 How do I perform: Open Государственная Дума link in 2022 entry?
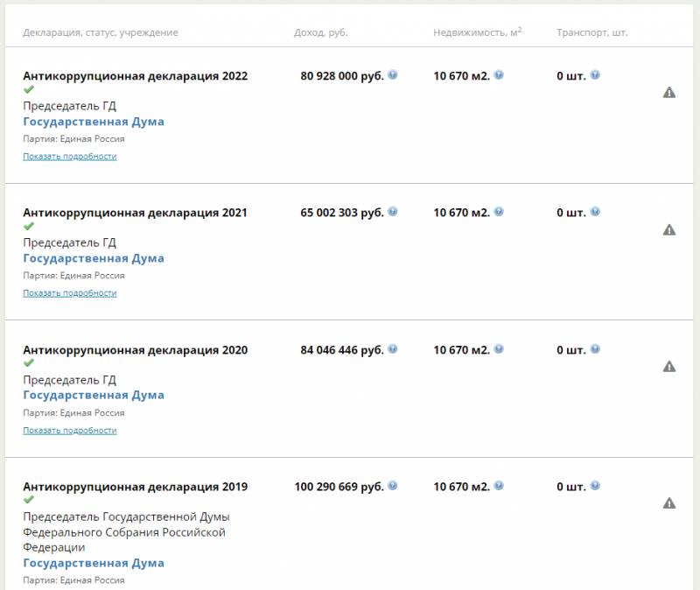click(94, 122)
